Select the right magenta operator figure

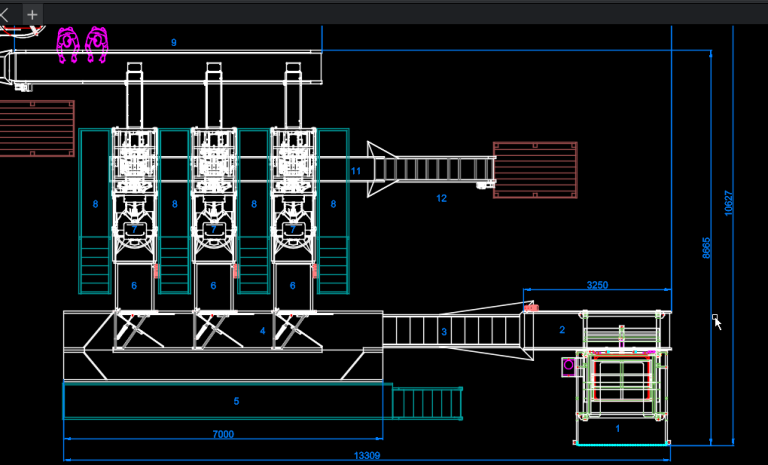(x=96, y=44)
